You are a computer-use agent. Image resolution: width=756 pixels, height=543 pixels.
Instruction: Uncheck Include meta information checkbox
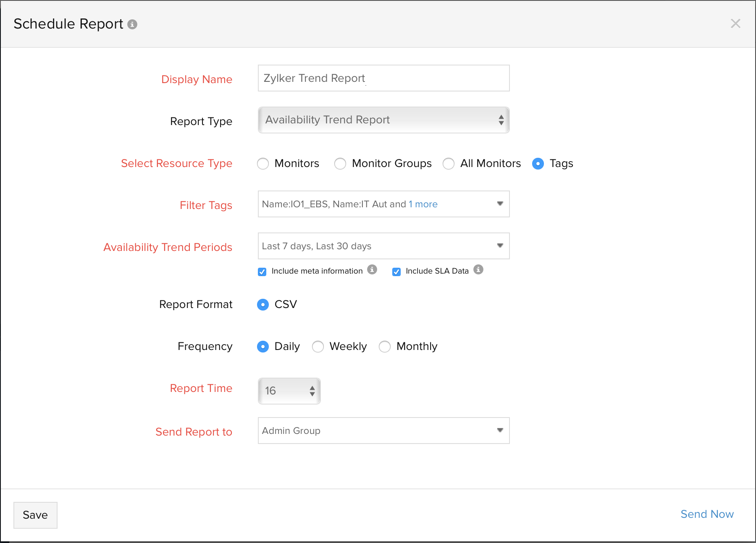point(262,271)
